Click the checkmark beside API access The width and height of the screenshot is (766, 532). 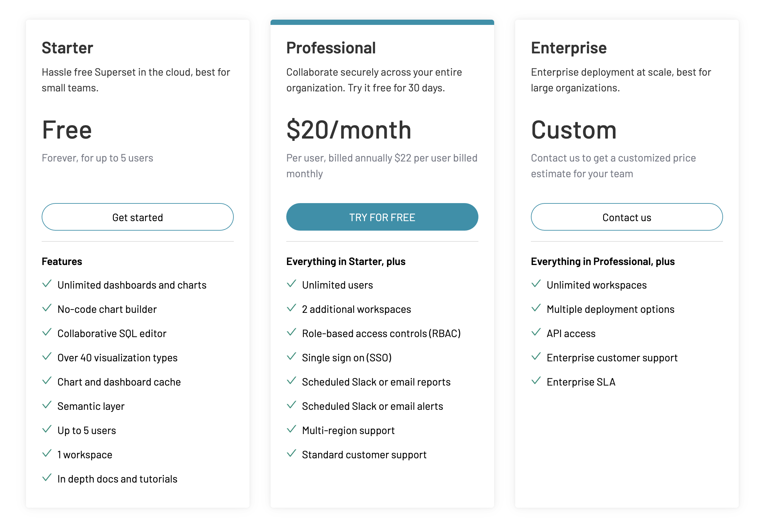(536, 332)
